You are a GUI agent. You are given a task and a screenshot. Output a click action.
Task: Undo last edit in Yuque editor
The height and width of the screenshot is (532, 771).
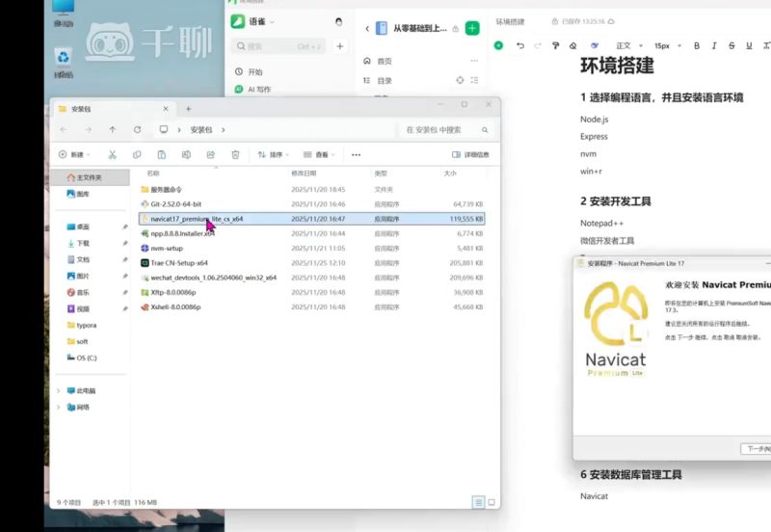pos(520,45)
